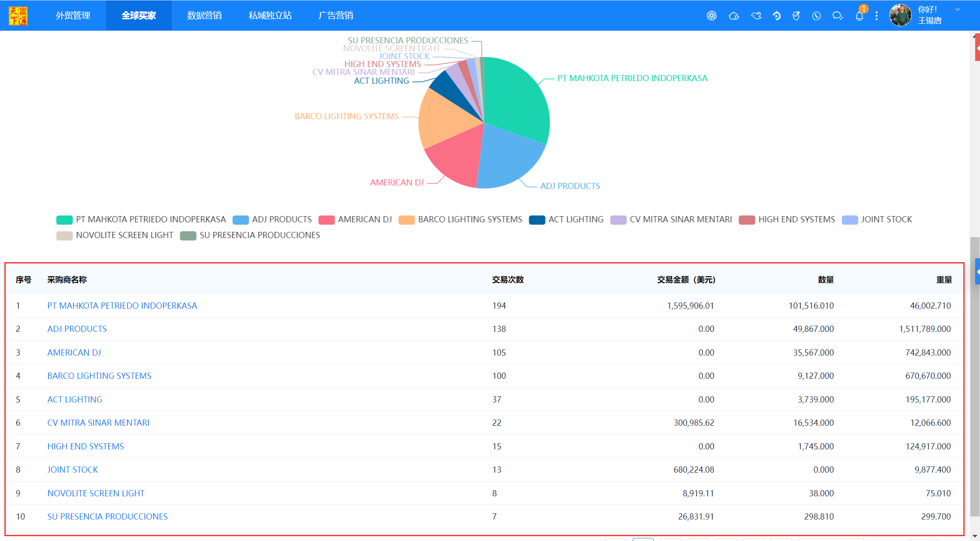Toggle CV MITRA SINAR MENTARI in legend

tap(671, 220)
